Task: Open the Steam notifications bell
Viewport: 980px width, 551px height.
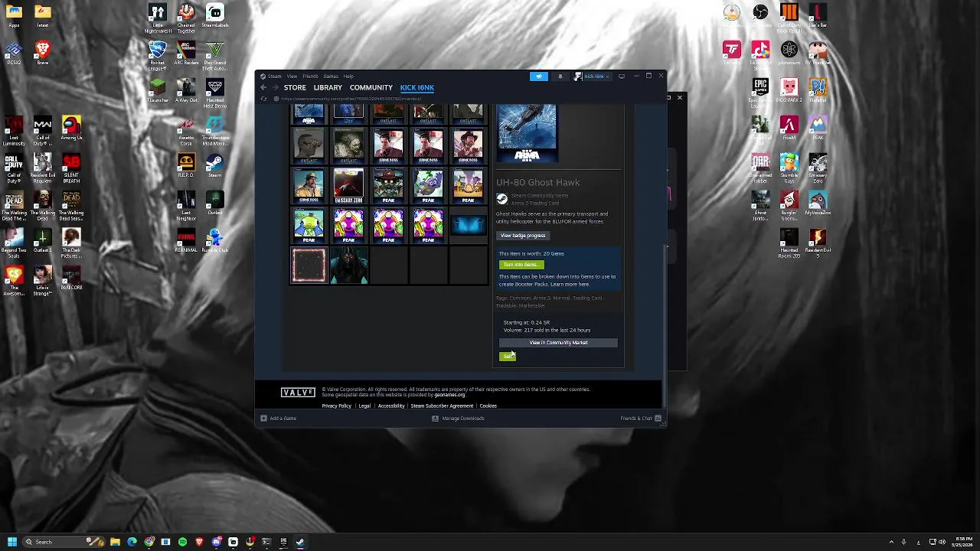Action: (560, 76)
